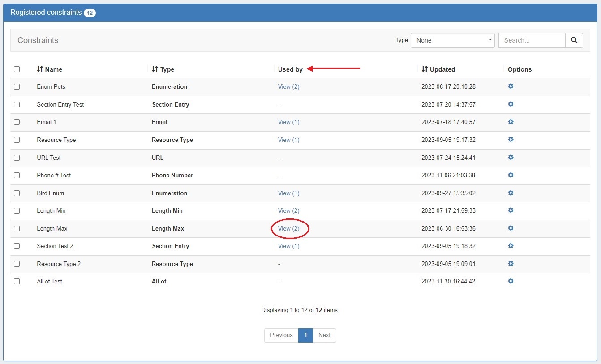Toggle the select-all checkbox in header

pyautogui.click(x=17, y=69)
